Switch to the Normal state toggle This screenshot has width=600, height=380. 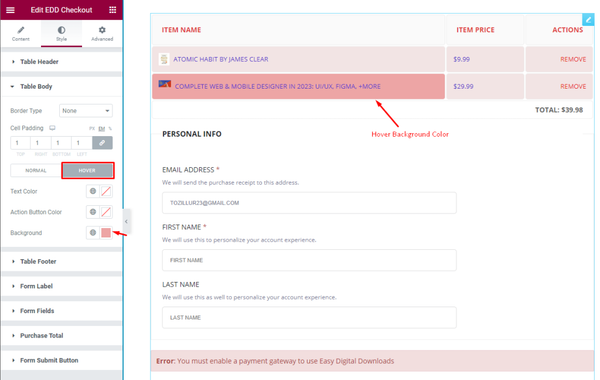[x=36, y=170]
